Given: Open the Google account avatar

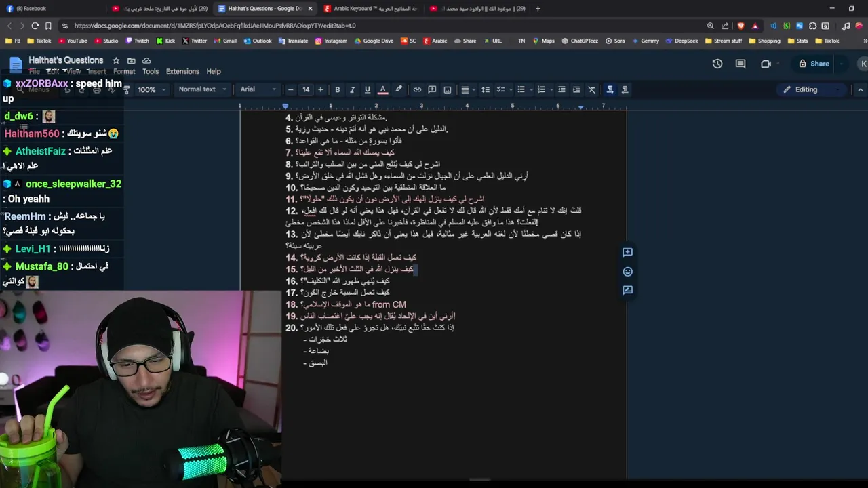Looking at the screenshot, I should coord(863,64).
